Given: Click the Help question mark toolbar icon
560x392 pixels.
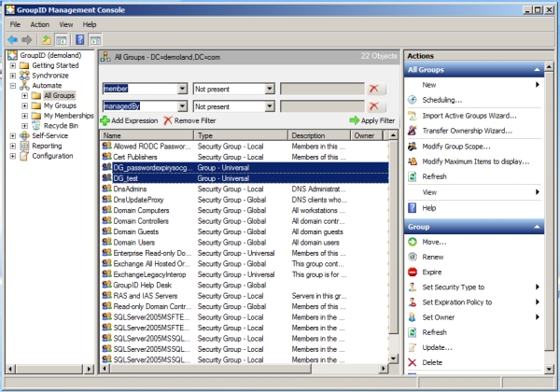Looking at the screenshot, I should click(x=80, y=39).
